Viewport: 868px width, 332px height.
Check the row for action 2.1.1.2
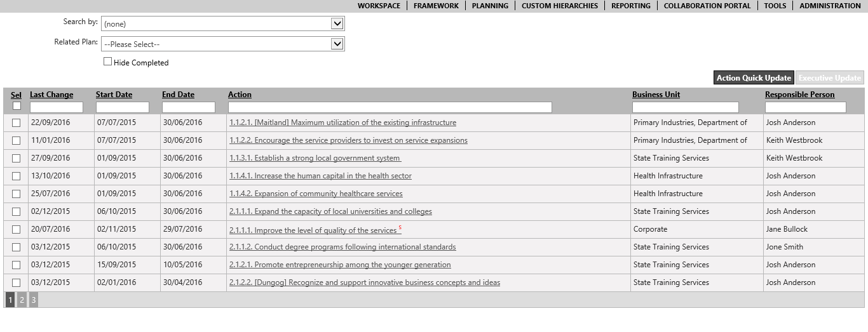(x=16, y=247)
